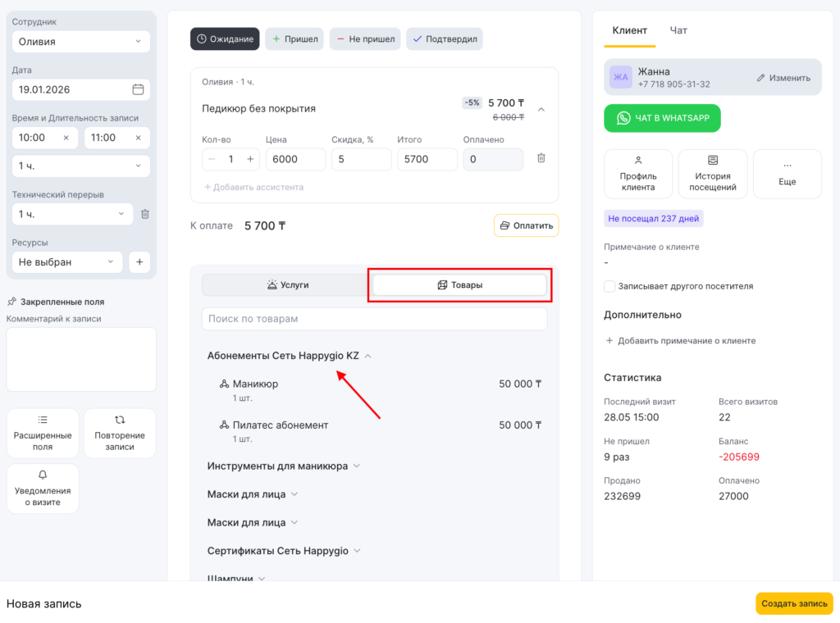Collapse the Педикюр без покрытия service details
The height and width of the screenshot is (623, 840).
click(541, 109)
